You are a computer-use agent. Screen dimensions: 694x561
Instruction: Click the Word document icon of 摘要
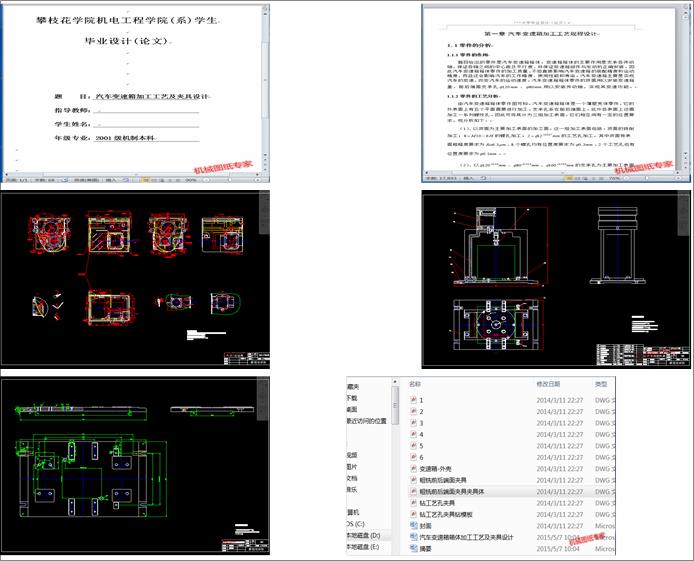[414, 549]
